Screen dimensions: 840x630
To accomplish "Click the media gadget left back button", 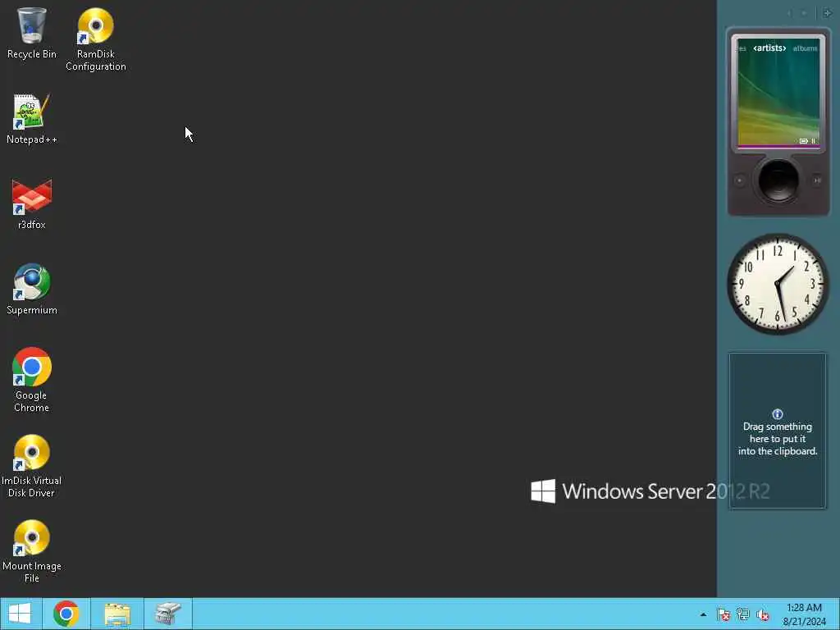I will (740, 180).
